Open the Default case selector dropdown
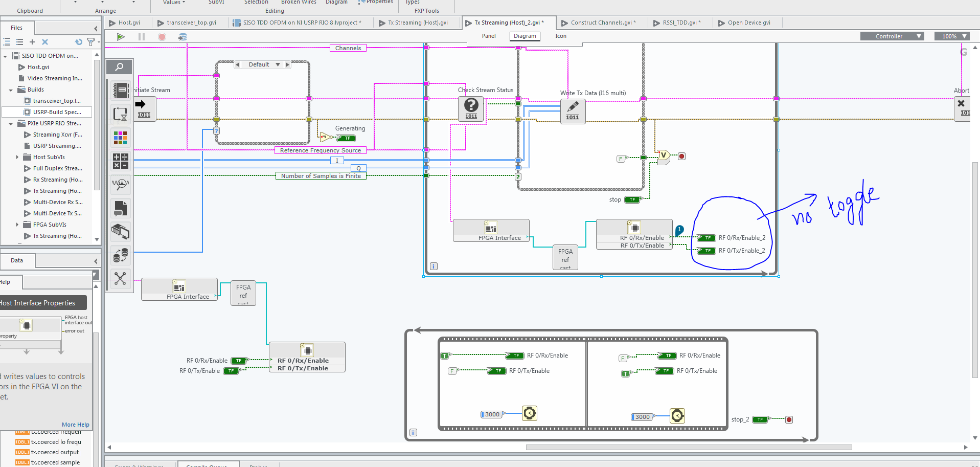 pos(278,64)
